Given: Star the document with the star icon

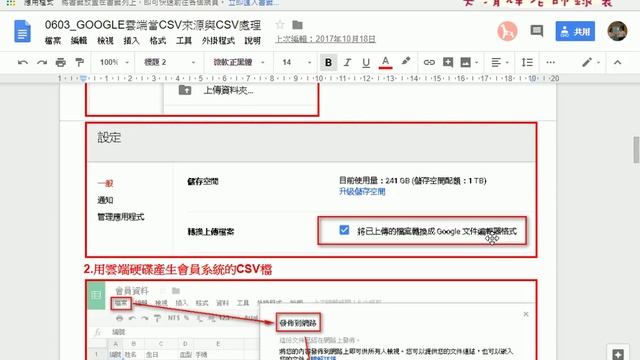Looking at the screenshot, I should [x=280, y=24].
